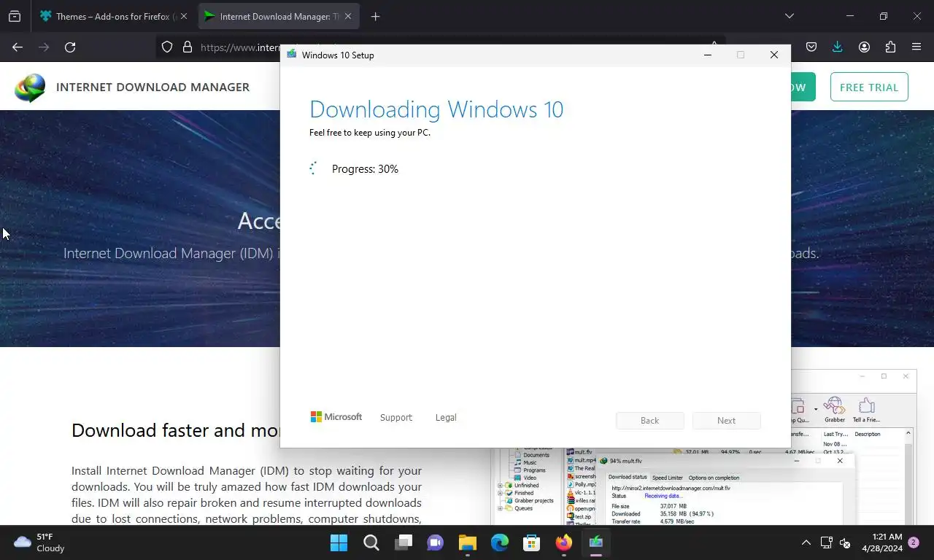
Task: Switch to Themes – Add-ons for Firefox tab
Action: coord(115,16)
